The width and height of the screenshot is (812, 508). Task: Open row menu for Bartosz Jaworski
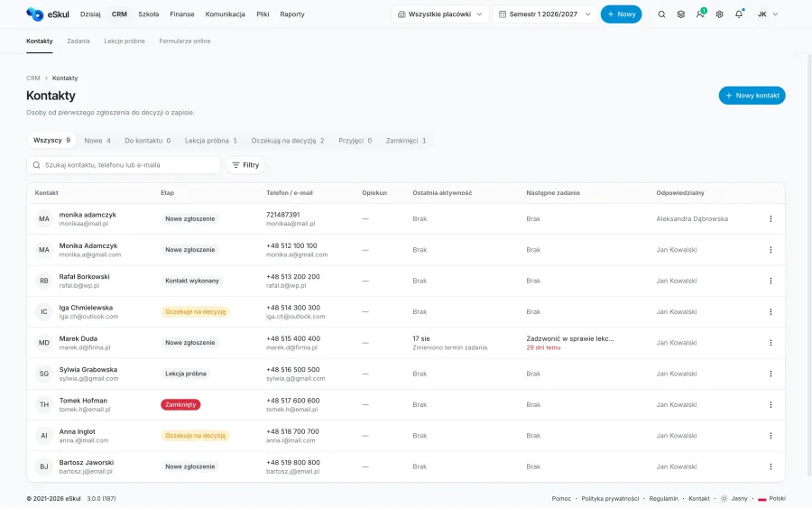[x=770, y=466]
